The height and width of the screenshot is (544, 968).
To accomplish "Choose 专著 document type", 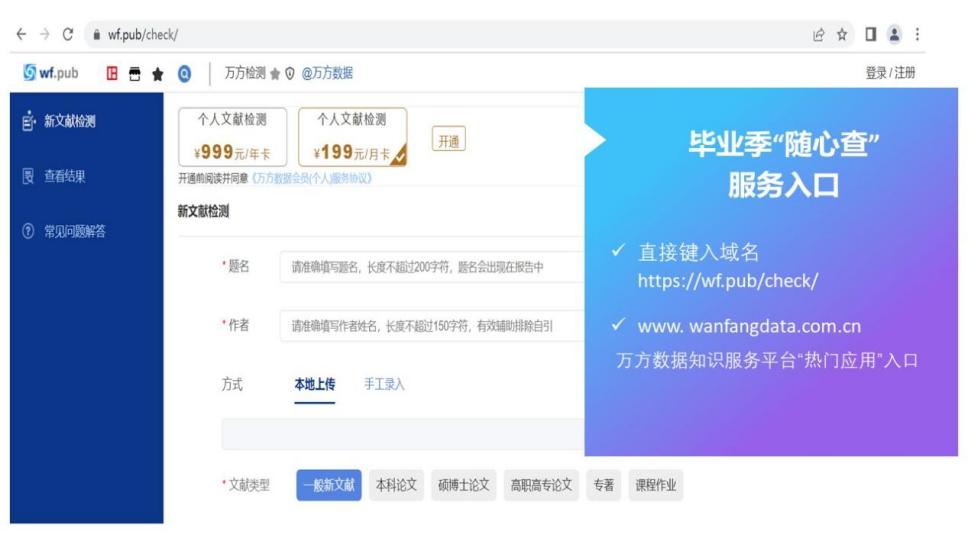I will point(604,485).
